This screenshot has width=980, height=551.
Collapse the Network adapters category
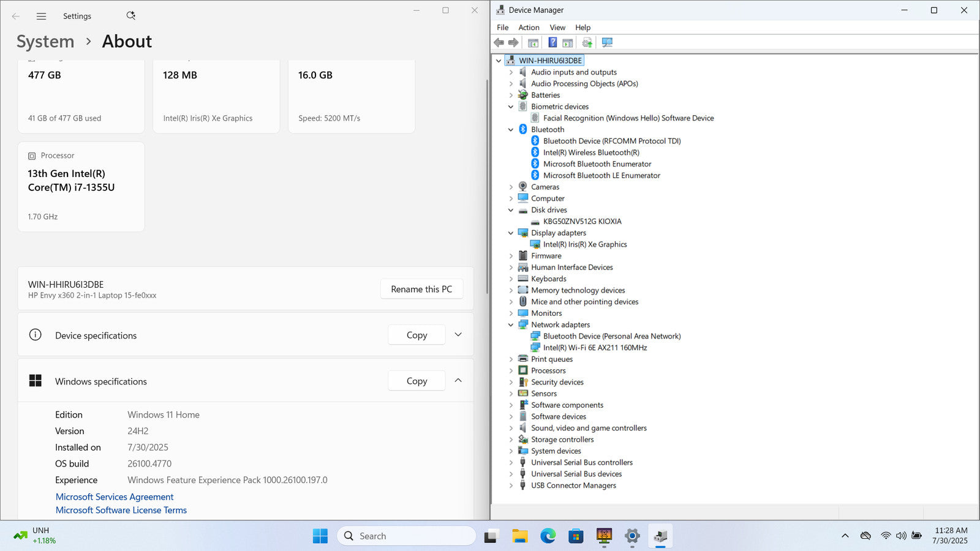coord(511,325)
